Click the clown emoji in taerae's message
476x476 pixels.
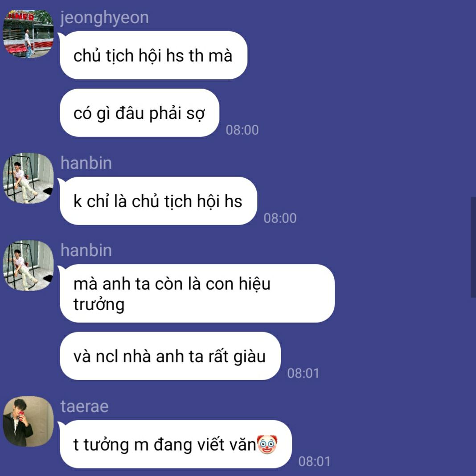(267, 444)
